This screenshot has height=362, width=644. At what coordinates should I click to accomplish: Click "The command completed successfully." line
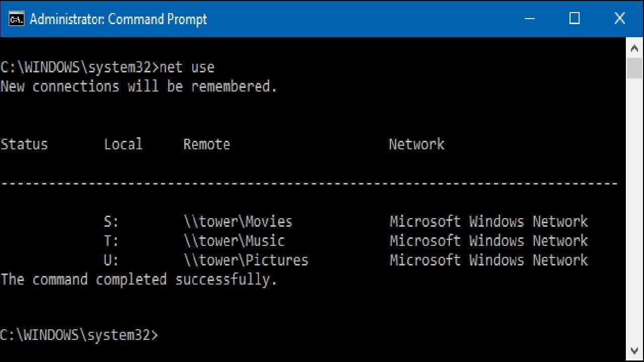click(x=138, y=280)
